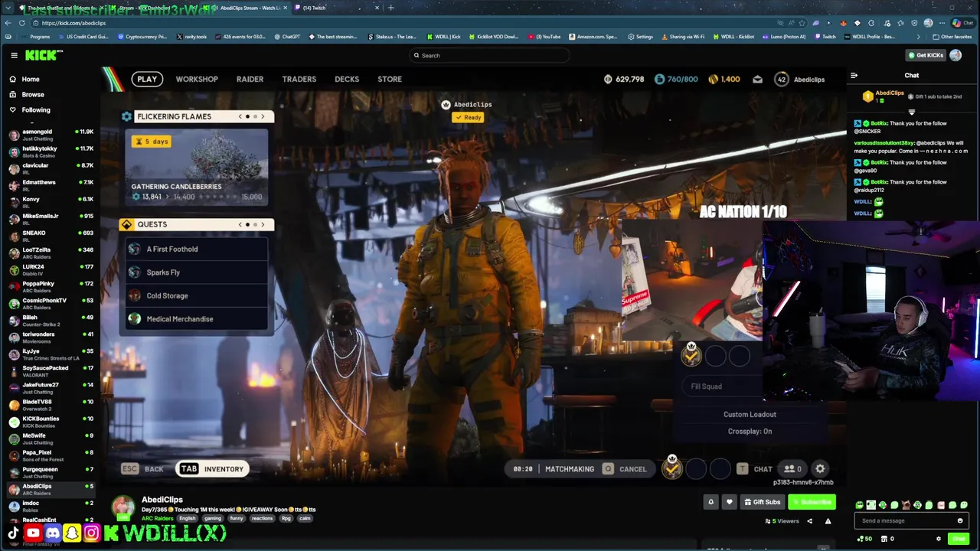The width and height of the screenshot is (980, 551).
Task: Click the gaming tag under stream title
Action: (x=212, y=518)
